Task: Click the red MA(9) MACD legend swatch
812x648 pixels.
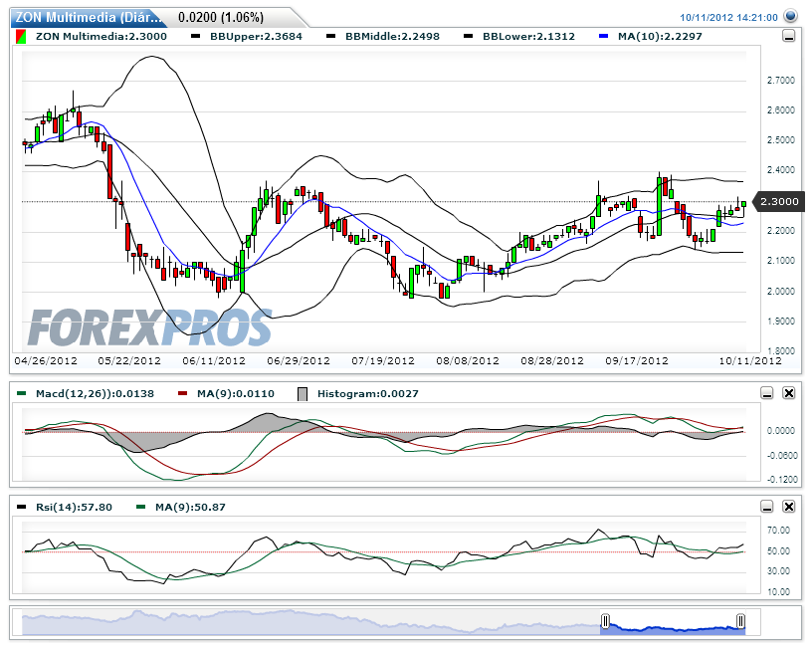Action: pyautogui.click(x=182, y=393)
